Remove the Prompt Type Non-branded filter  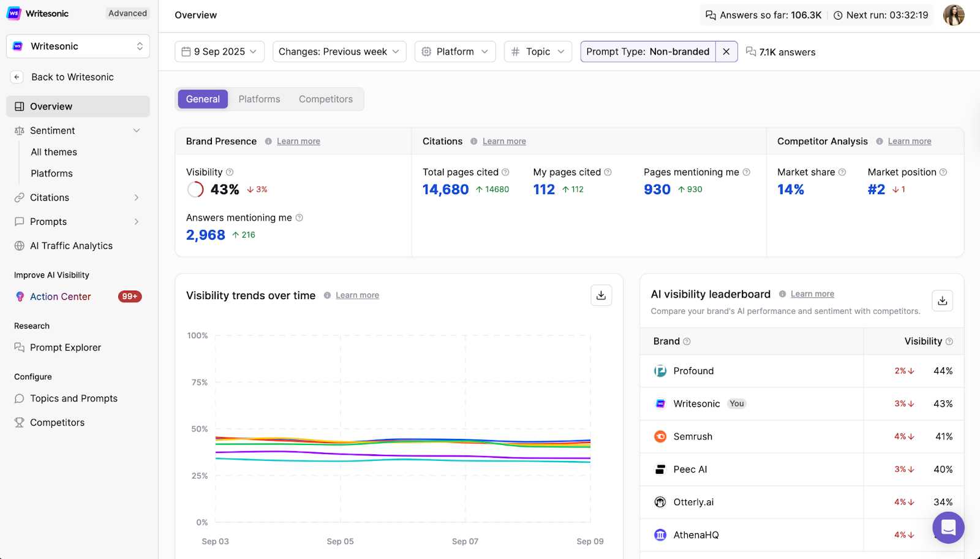pos(726,51)
